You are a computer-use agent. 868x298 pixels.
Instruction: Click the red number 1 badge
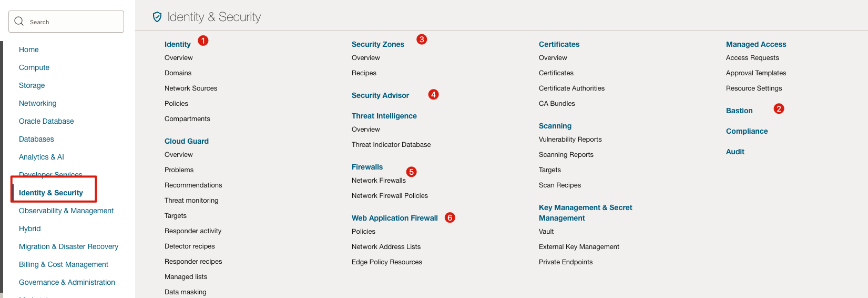tap(203, 41)
